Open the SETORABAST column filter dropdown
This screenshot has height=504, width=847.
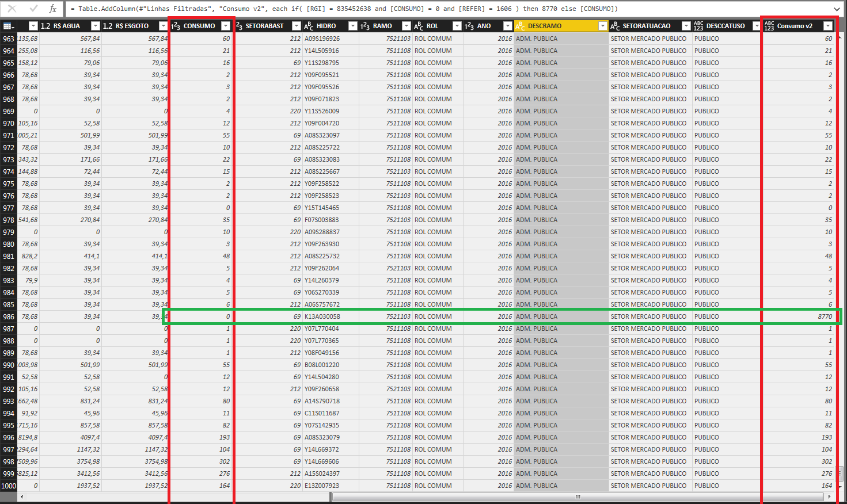(297, 26)
